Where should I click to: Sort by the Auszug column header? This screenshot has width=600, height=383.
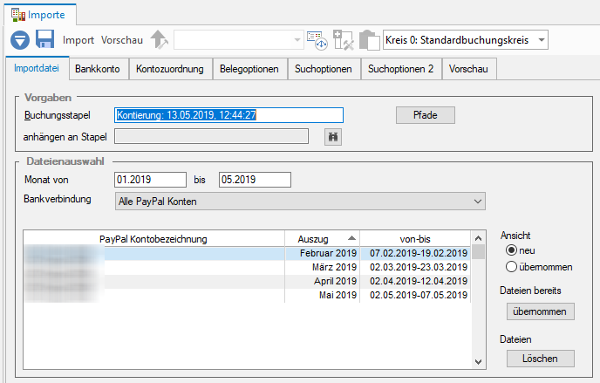(322, 239)
